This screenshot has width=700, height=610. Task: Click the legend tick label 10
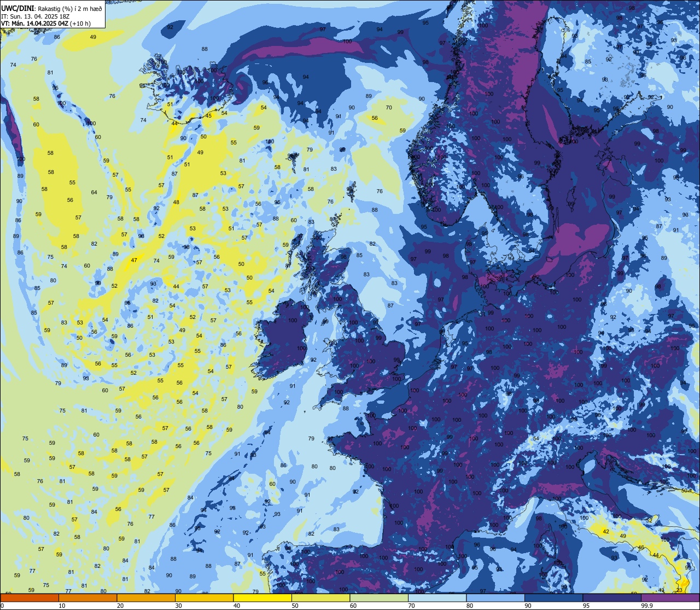pos(62,606)
